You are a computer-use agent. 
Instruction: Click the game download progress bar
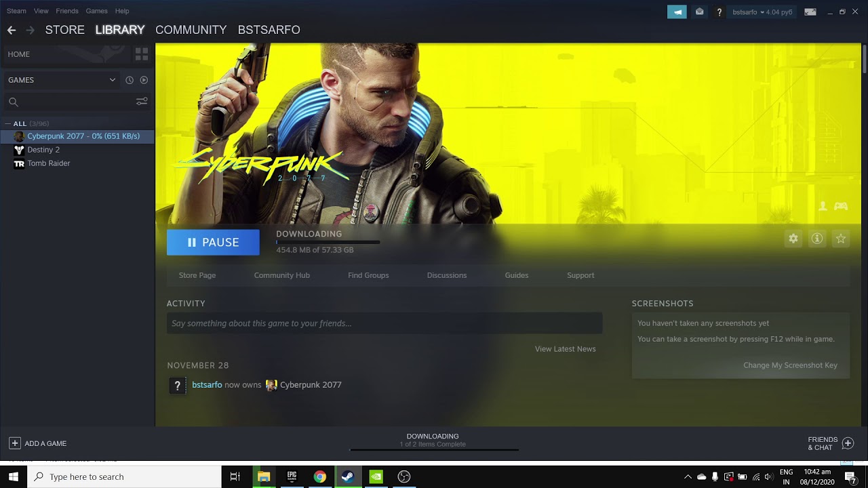pyautogui.click(x=328, y=242)
